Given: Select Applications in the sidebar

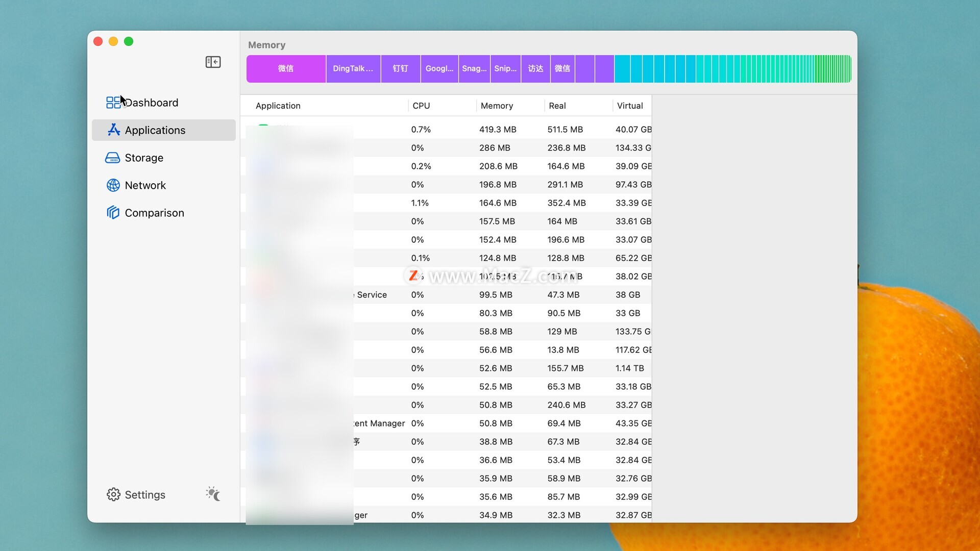Looking at the screenshot, I should 163,130.
